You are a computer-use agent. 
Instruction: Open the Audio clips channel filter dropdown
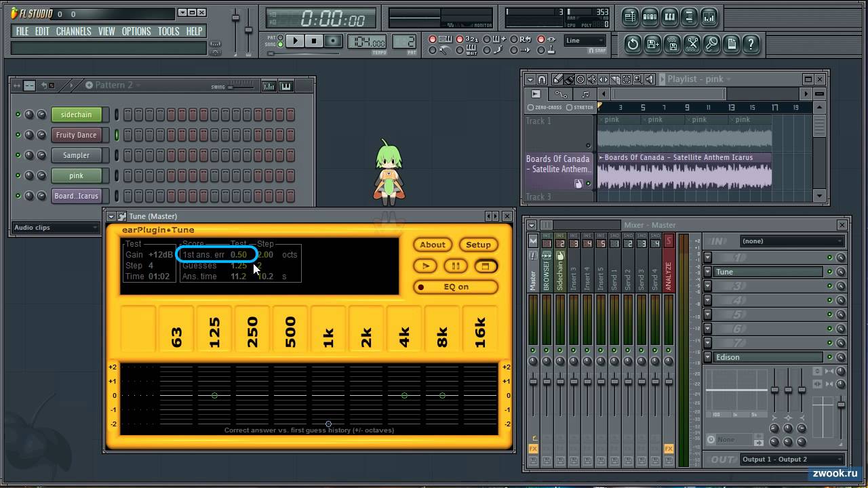[56, 228]
